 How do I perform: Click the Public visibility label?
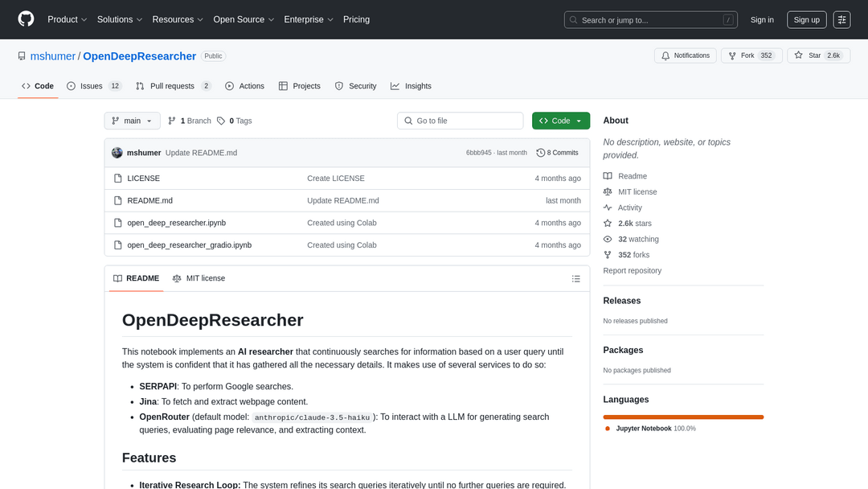(213, 56)
